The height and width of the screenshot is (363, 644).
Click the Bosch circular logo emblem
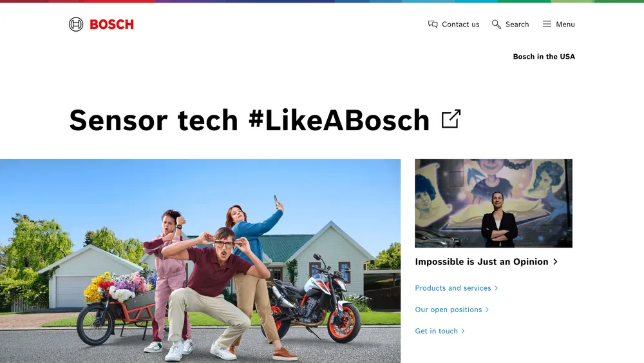point(76,25)
